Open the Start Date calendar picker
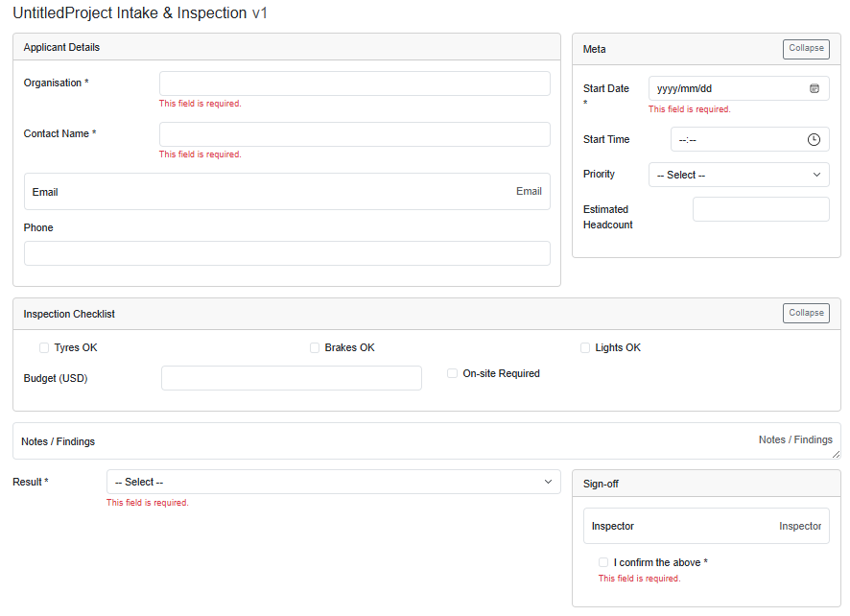Viewport: 850px width, 616px height. pos(815,87)
